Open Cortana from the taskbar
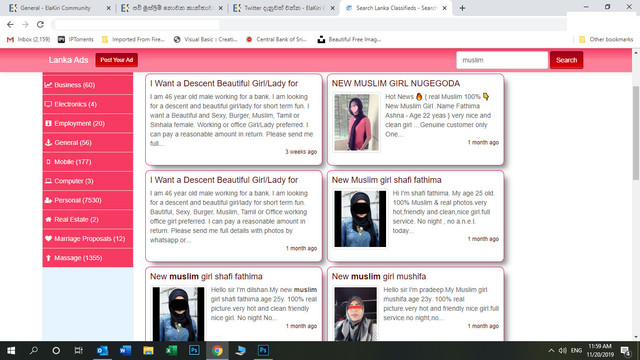The height and width of the screenshot is (360, 640). (x=56, y=351)
